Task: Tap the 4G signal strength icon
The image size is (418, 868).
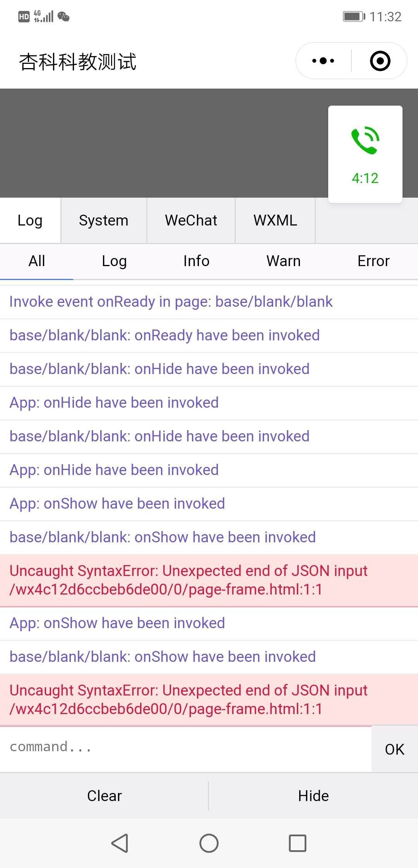Action: (43, 17)
